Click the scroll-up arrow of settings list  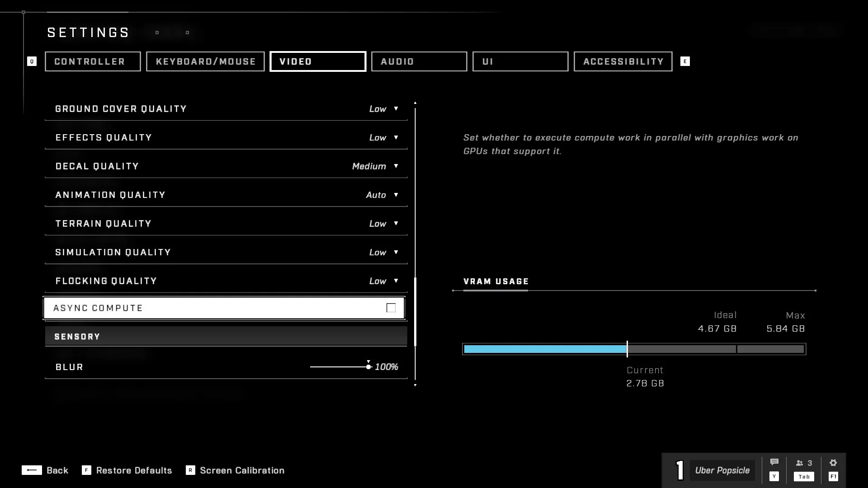coord(415,103)
